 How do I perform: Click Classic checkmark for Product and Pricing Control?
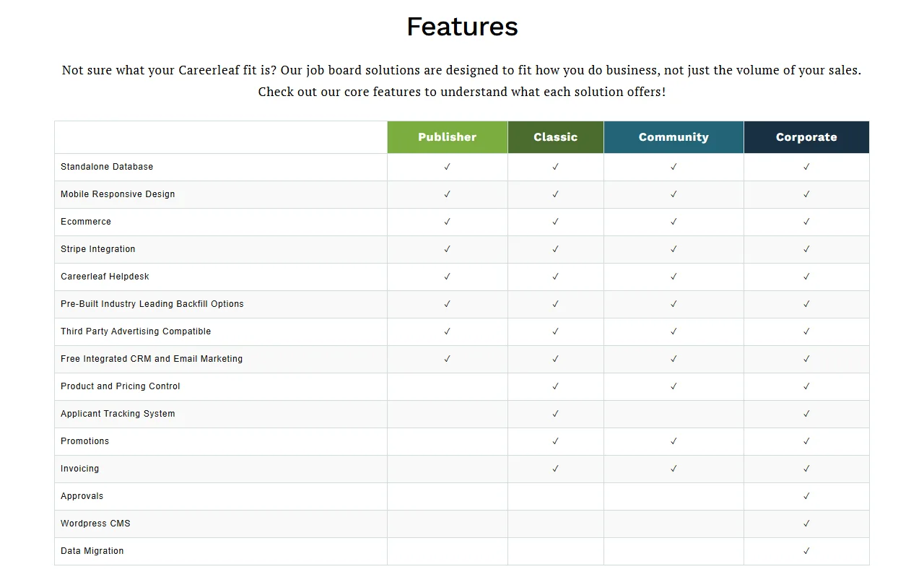pos(556,386)
